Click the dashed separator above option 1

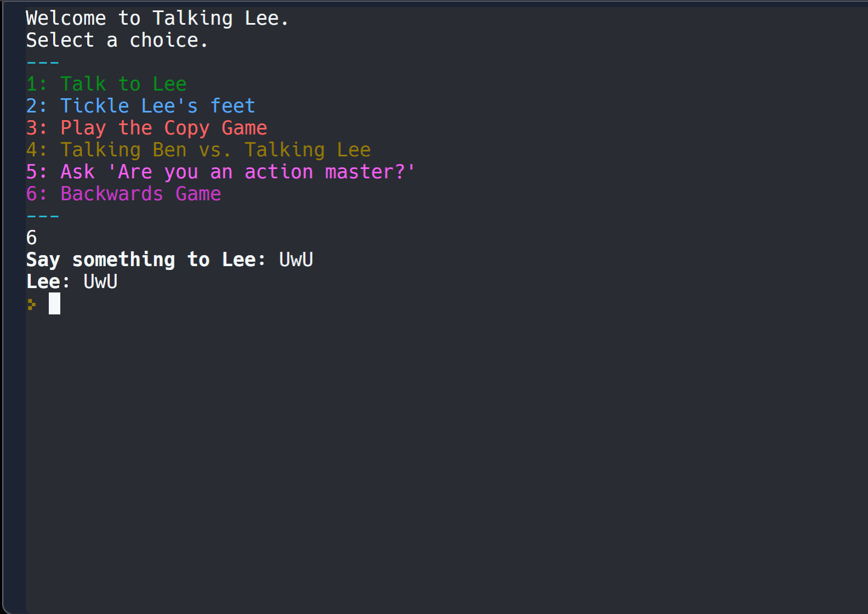[43, 63]
